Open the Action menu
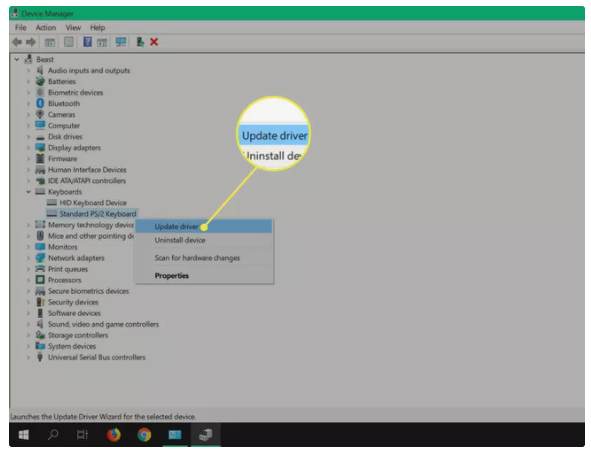 tap(46, 28)
